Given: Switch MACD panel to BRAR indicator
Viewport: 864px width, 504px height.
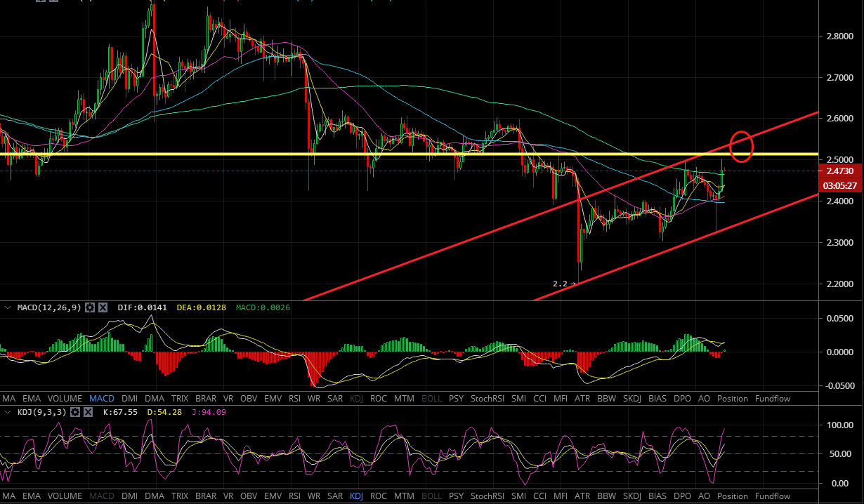Looking at the screenshot, I should pyautogui.click(x=206, y=398).
